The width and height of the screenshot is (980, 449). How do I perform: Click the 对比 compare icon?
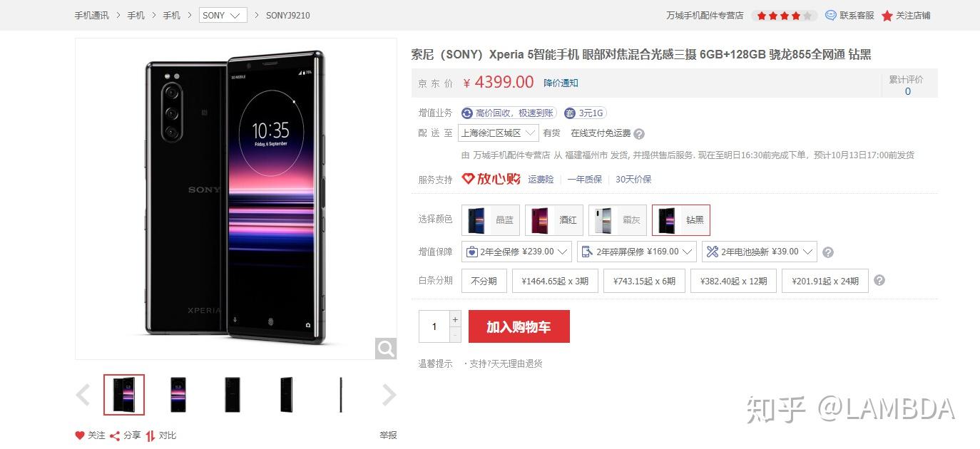(x=150, y=435)
